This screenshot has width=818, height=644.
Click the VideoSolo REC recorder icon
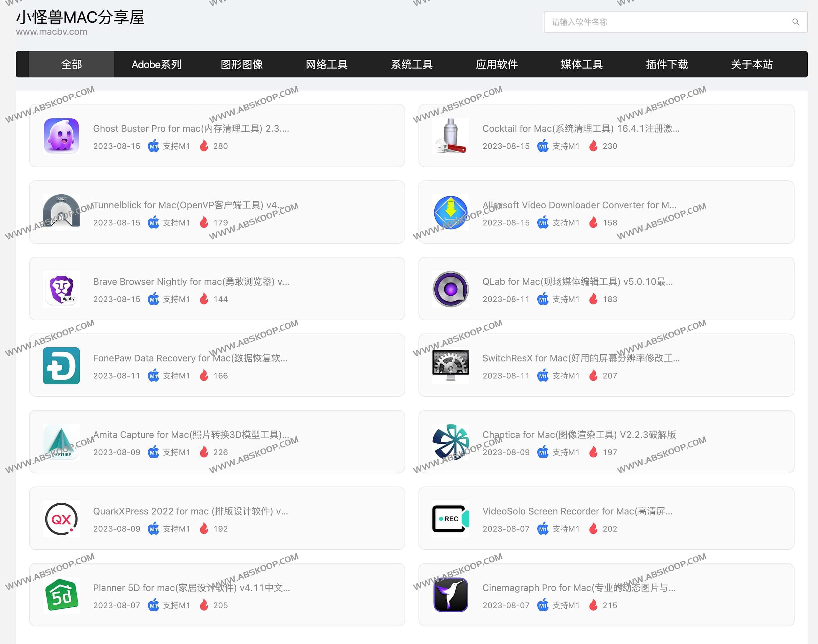click(x=450, y=519)
